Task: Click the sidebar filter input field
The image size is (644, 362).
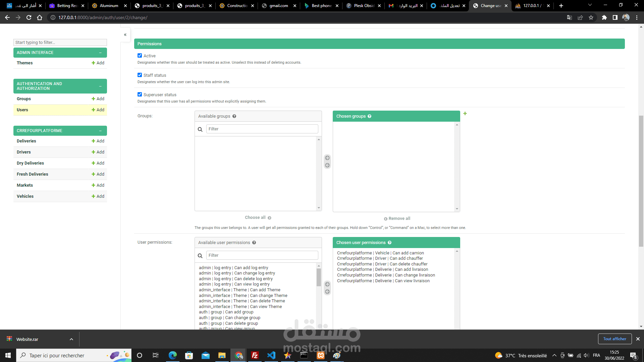Action: (x=60, y=43)
